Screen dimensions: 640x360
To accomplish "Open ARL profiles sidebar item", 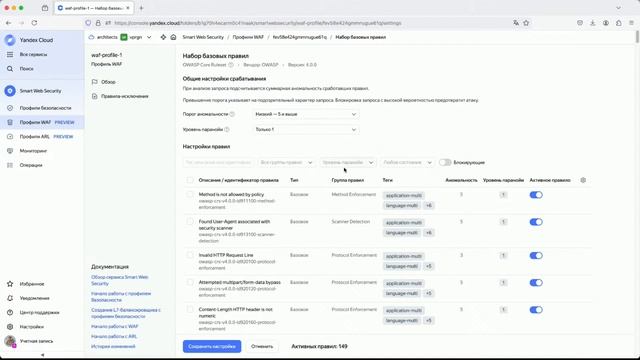I will coord(42,137).
